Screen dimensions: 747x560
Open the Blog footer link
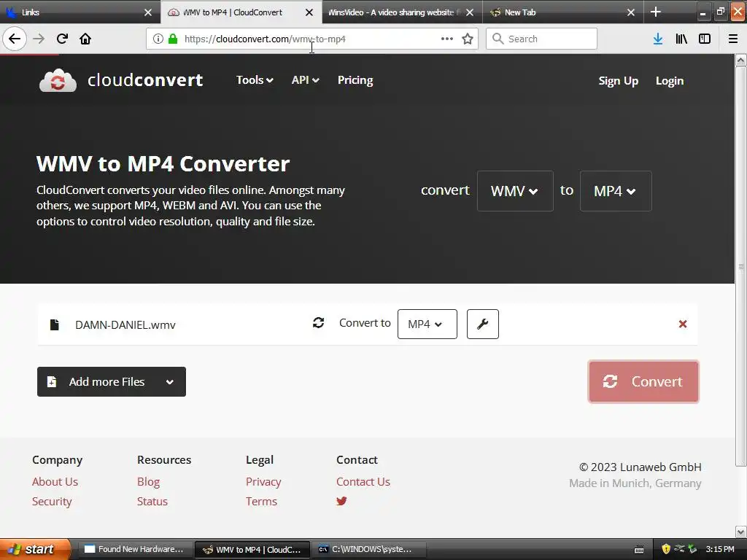[148, 481]
